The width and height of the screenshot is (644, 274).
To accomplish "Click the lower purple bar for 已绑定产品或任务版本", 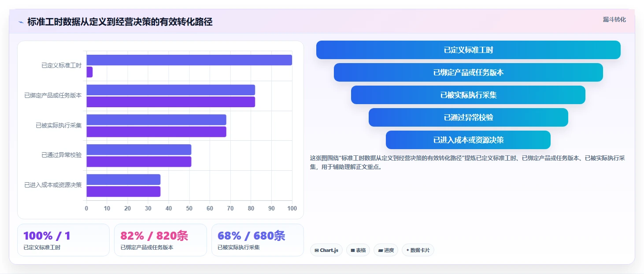I will click(170, 102).
